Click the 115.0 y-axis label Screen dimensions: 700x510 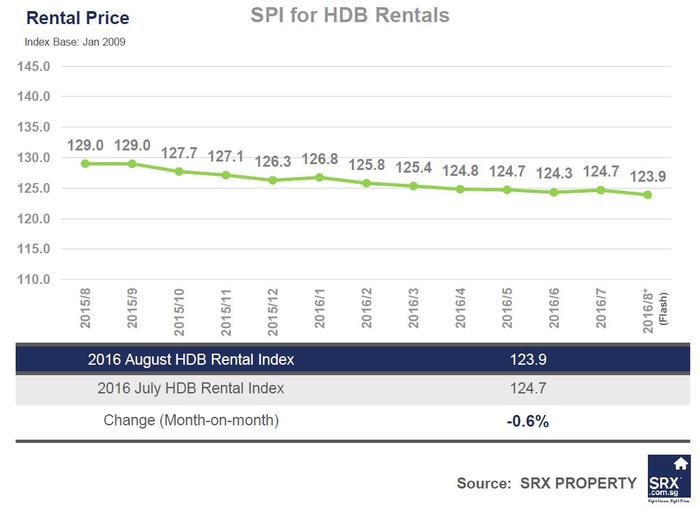click(33, 249)
